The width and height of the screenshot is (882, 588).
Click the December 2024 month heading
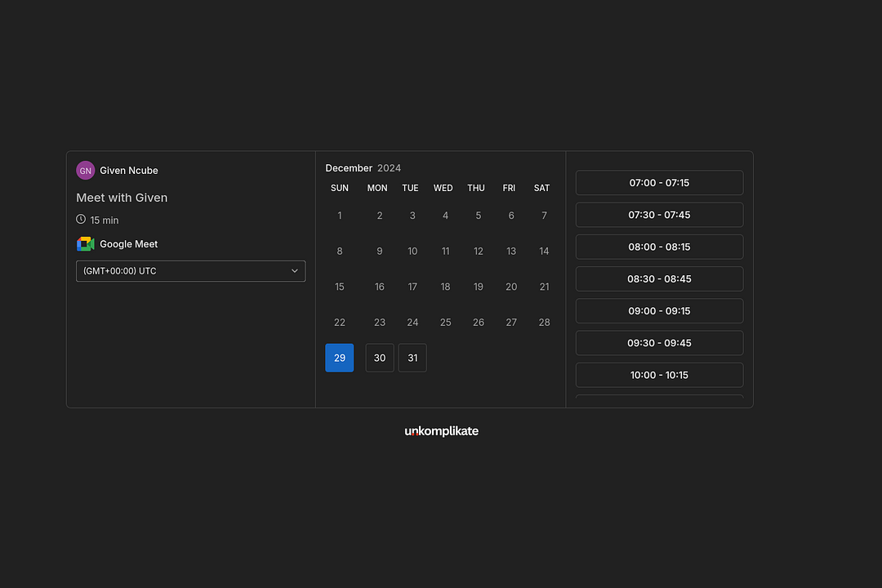click(x=363, y=168)
